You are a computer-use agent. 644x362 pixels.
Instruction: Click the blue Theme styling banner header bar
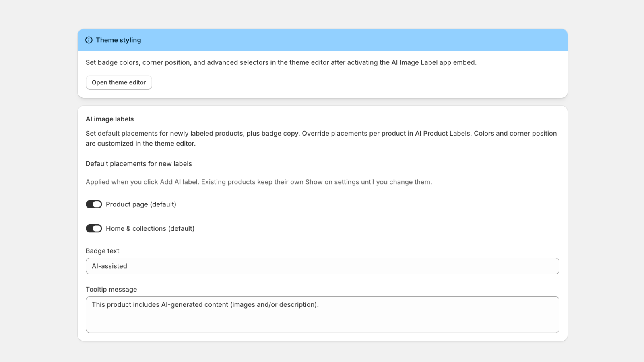click(x=322, y=40)
